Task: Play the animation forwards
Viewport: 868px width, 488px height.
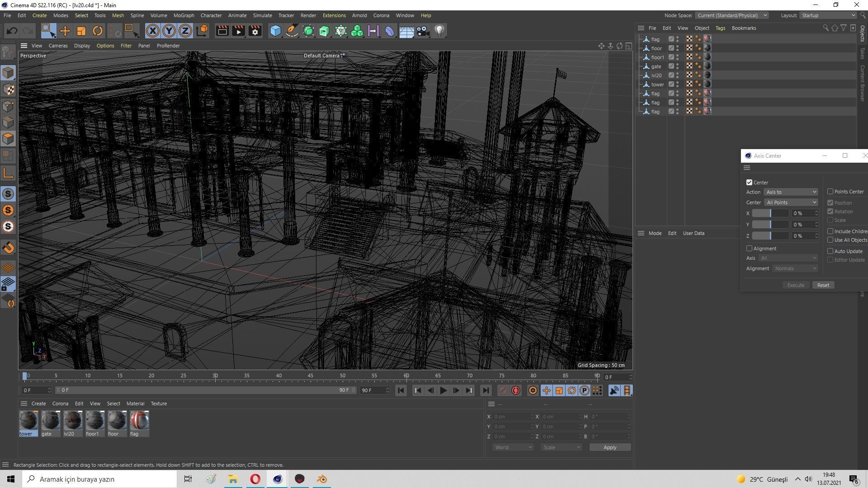Action: coord(443,390)
